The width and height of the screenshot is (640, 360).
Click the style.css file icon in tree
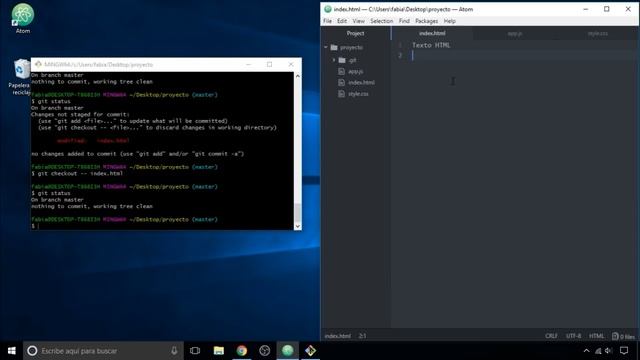coord(342,94)
